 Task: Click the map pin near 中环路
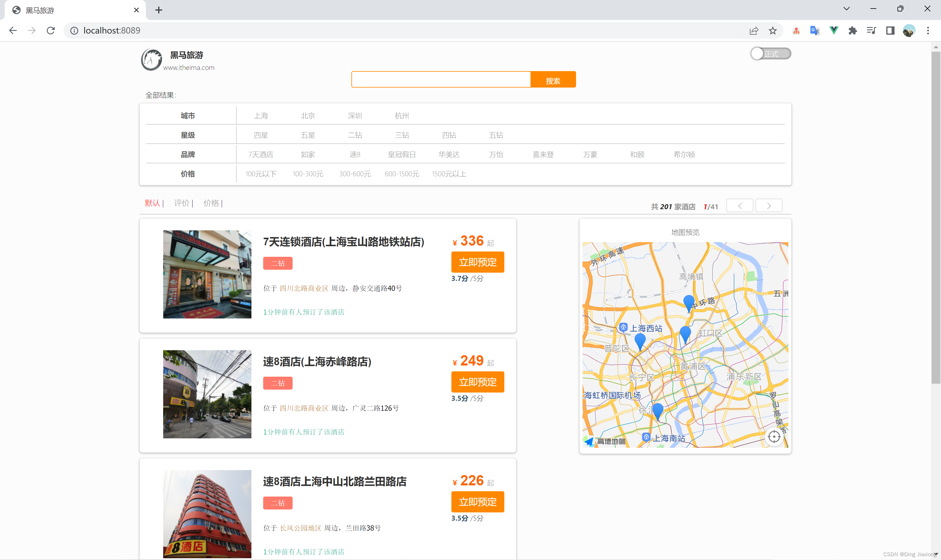point(688,304)
